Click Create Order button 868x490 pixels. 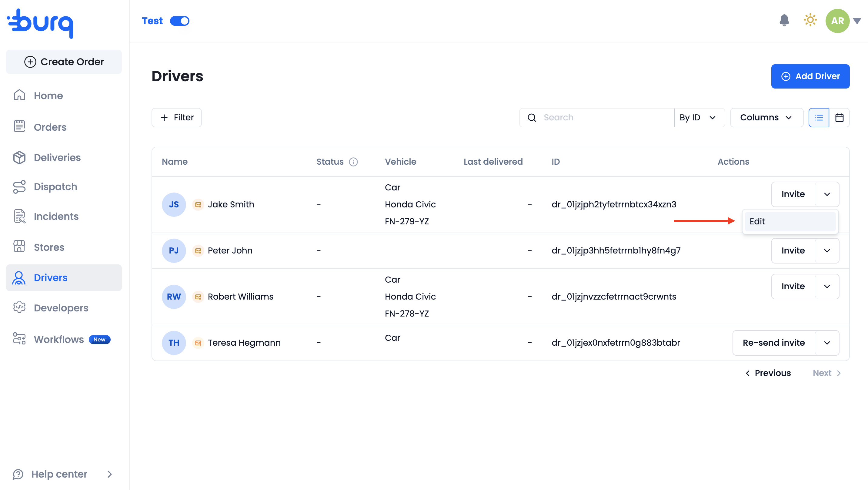[64, 62]
